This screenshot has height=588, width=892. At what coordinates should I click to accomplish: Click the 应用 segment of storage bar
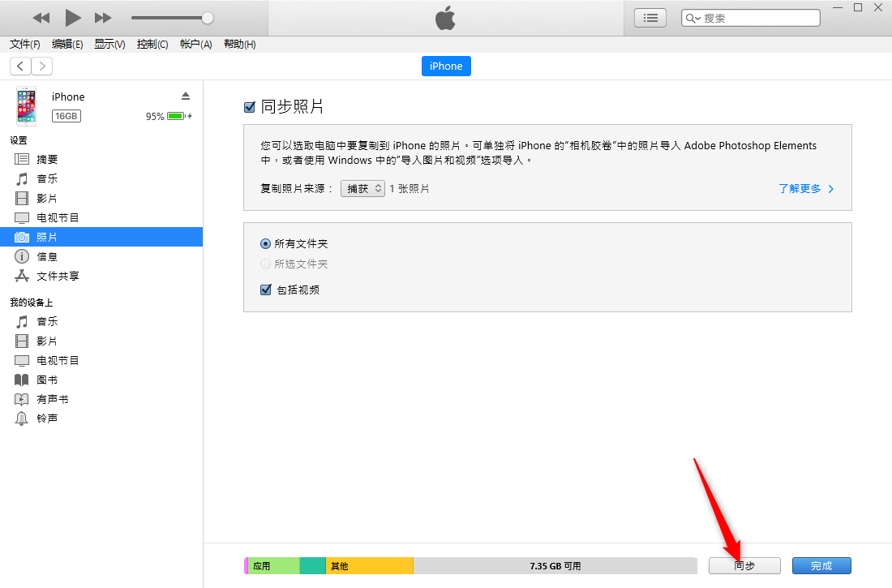click(x=273, y=566)
